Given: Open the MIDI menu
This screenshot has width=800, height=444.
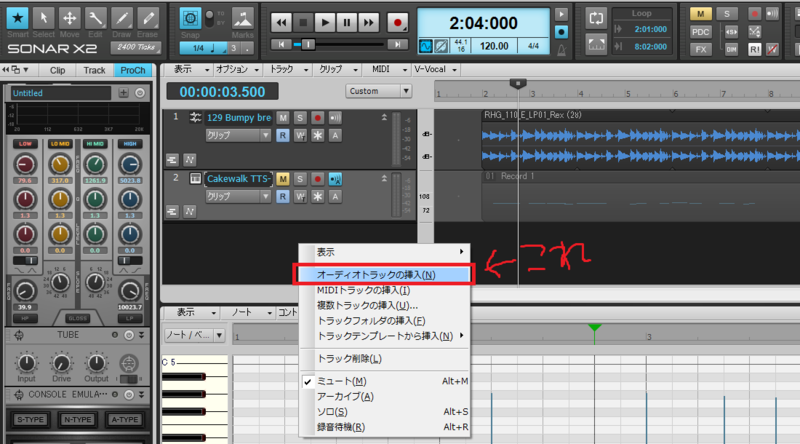Looking at the screenshot, I should 389,69.
